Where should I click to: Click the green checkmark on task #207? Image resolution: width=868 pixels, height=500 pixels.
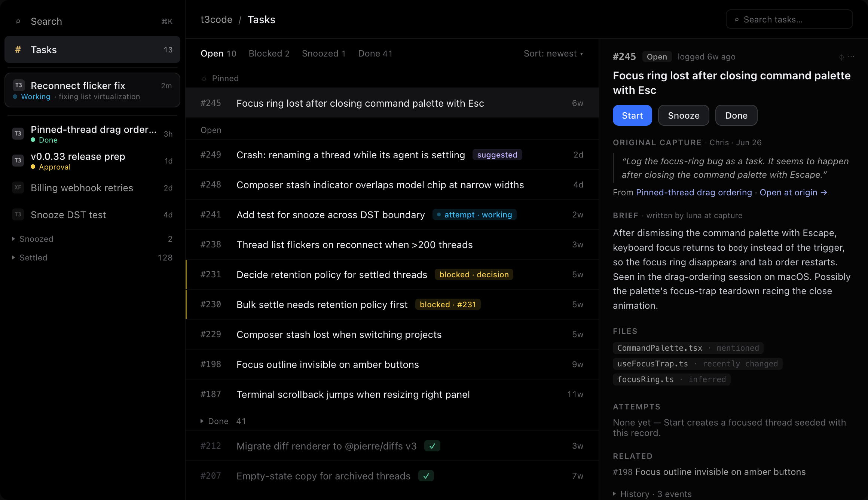(x=426, y=476)
